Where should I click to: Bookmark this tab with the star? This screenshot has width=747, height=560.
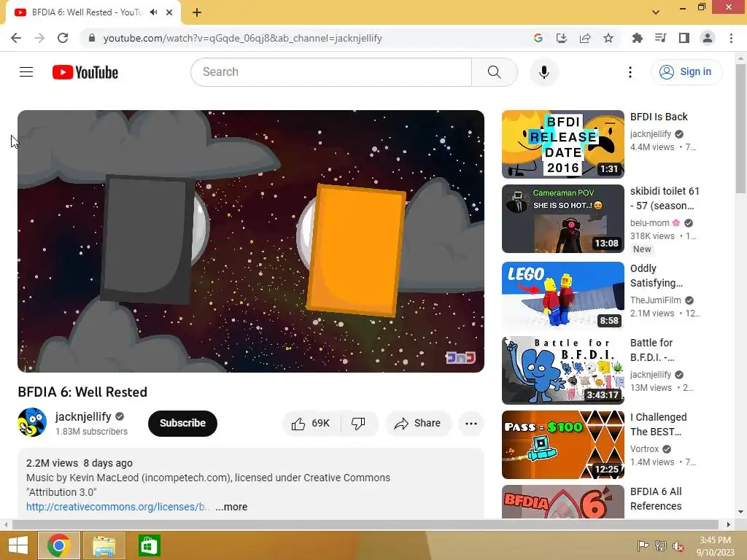(608, 38)
